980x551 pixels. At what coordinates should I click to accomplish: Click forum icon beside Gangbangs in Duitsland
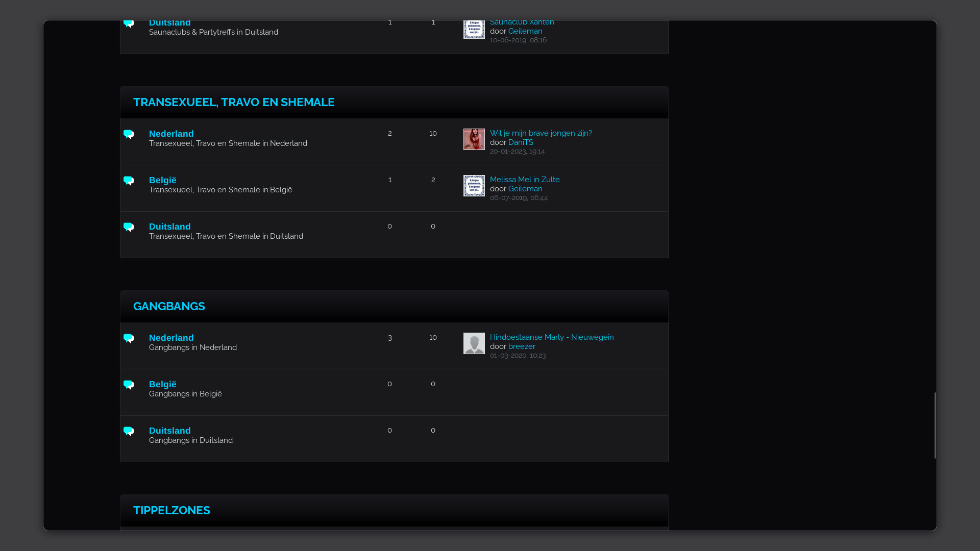coord(129,431)
